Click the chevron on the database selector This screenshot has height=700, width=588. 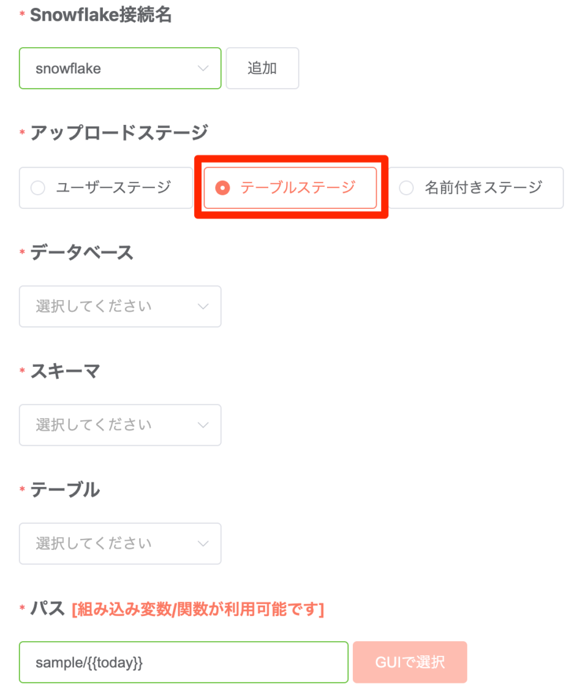tap(203, 306)
